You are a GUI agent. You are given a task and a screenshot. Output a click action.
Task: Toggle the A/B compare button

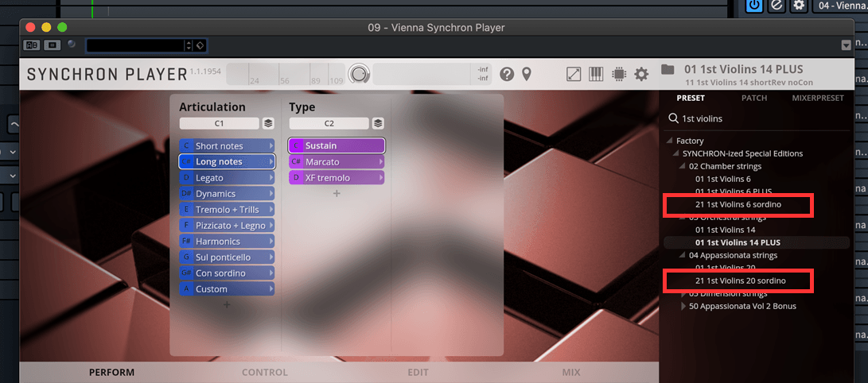coord(32,45)
